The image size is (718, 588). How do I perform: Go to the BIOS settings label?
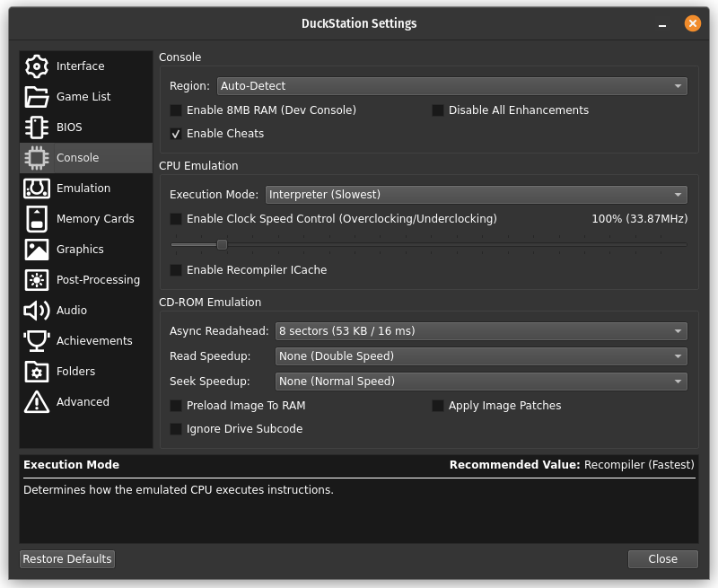[69, 127]
